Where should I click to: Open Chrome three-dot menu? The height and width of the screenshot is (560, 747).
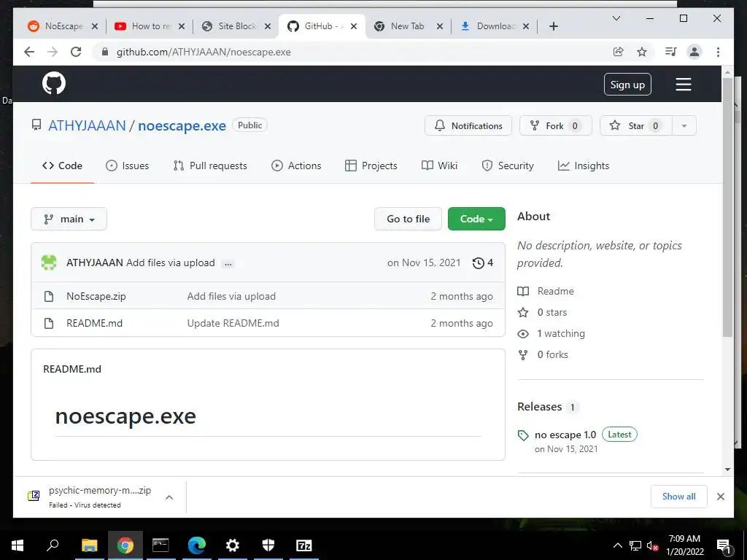[x=718, y=52]
